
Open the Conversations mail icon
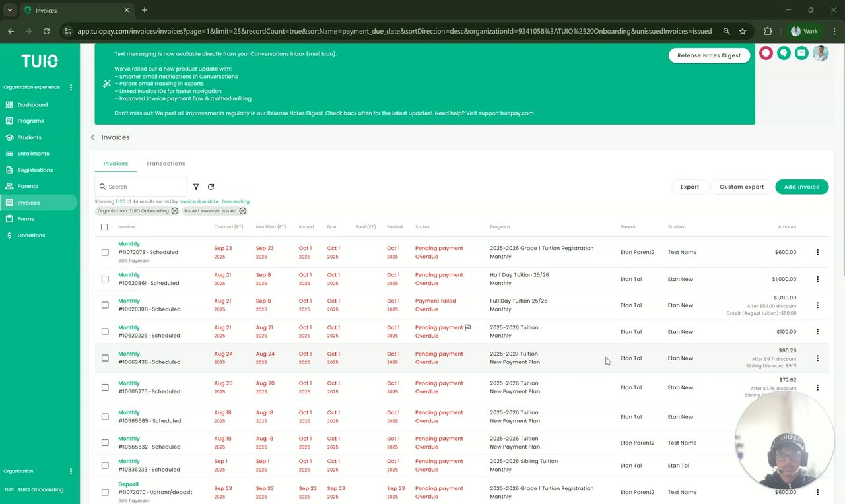(801, 53)
